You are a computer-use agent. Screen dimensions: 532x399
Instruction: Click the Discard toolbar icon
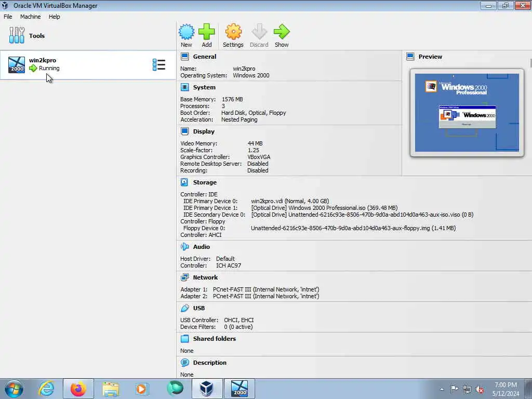coord(259,32)
